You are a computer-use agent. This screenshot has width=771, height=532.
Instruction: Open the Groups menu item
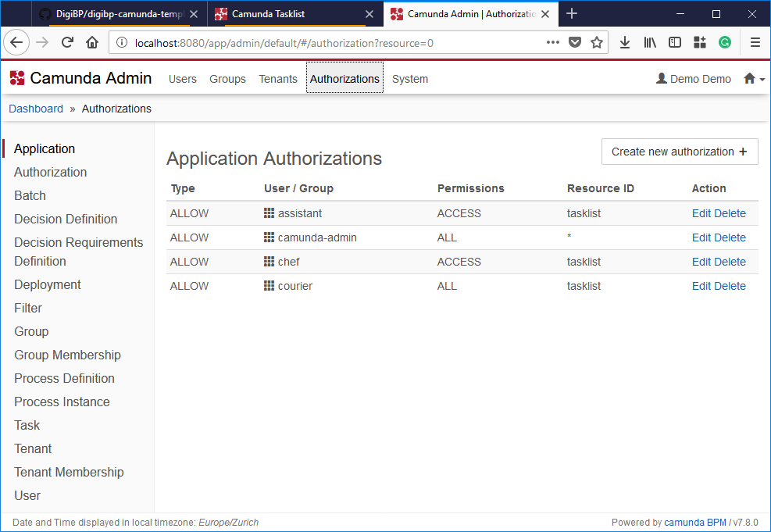pyautogui.click(x=227, y=79)
